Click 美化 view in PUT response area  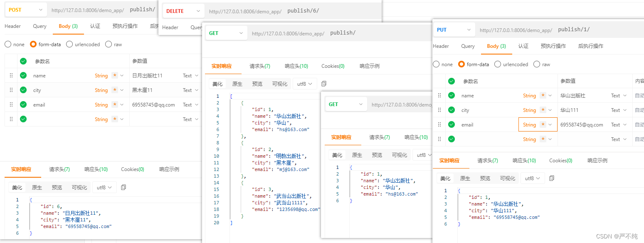pos(445,178)
